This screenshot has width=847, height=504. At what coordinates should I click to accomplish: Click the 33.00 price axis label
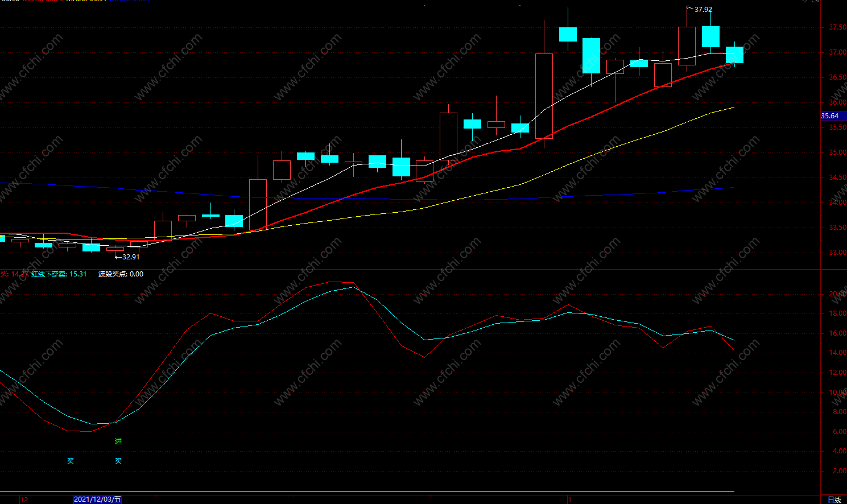pos(837,253)
